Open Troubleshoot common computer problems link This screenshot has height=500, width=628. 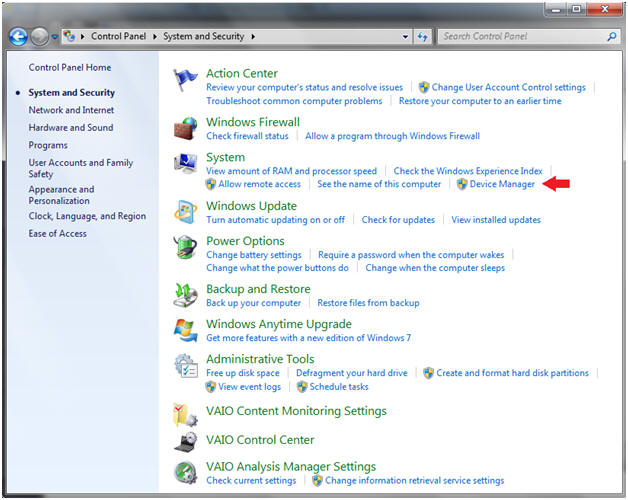(294, 101)
